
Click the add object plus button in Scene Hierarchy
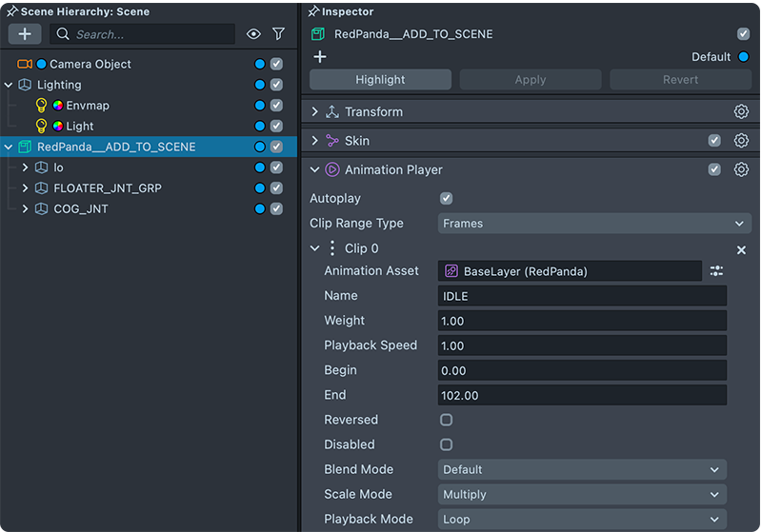pos(25,33)
